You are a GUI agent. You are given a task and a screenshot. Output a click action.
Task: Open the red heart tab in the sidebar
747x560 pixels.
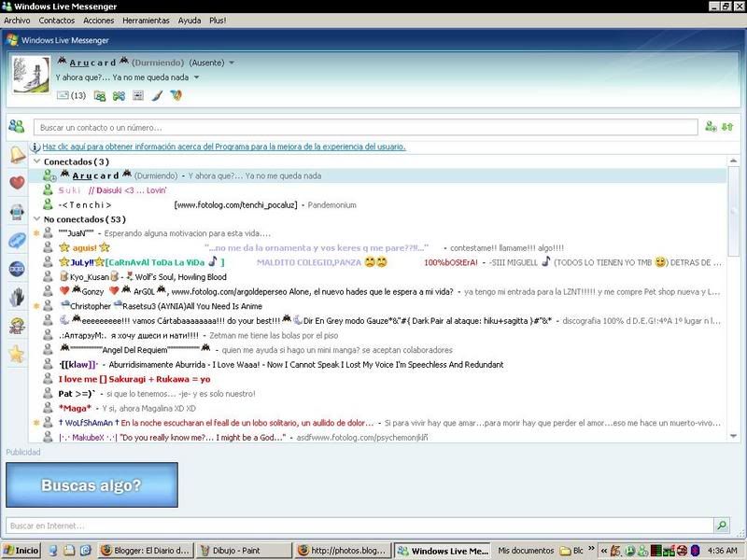pyautogui.click(x=17, y=182)
